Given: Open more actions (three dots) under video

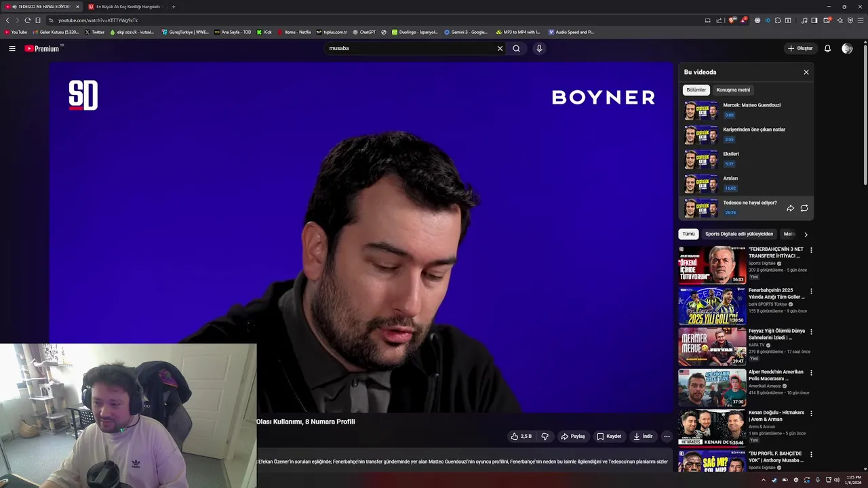Looking at the screenshot, I should pyautogui.click(x=667, y=436).
